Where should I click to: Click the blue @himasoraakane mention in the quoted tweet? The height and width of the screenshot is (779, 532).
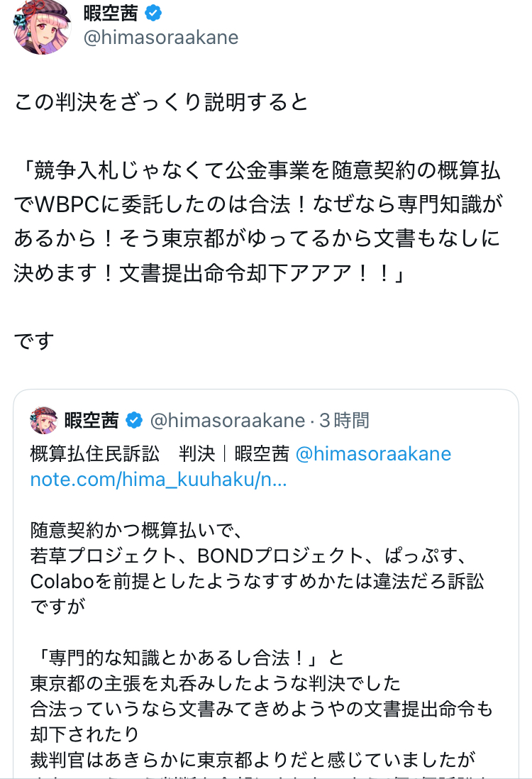(373, 453)
